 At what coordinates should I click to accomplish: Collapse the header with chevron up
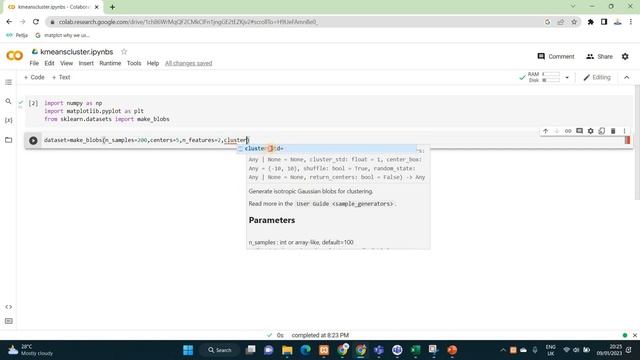[x=627, y=78]
